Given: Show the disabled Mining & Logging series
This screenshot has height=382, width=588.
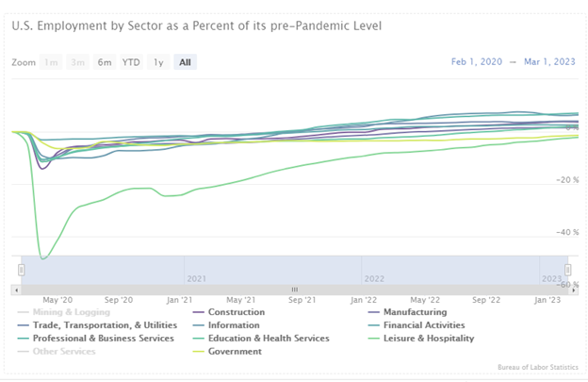Looking at the screenshot, I should [71, 312].
